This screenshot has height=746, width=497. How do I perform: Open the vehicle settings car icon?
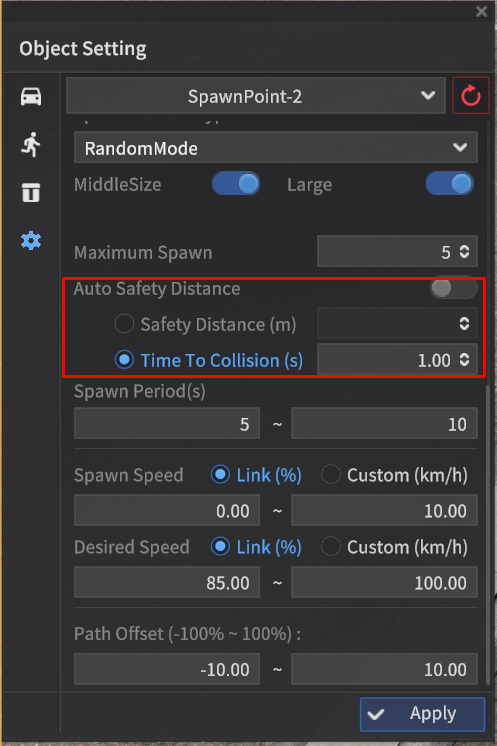(31, 97)
